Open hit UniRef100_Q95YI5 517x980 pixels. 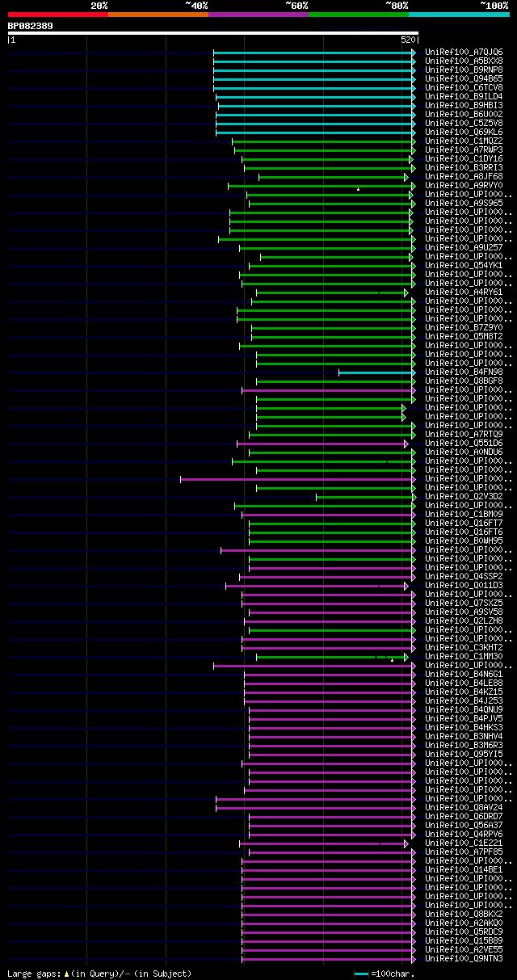pos(464,754)
